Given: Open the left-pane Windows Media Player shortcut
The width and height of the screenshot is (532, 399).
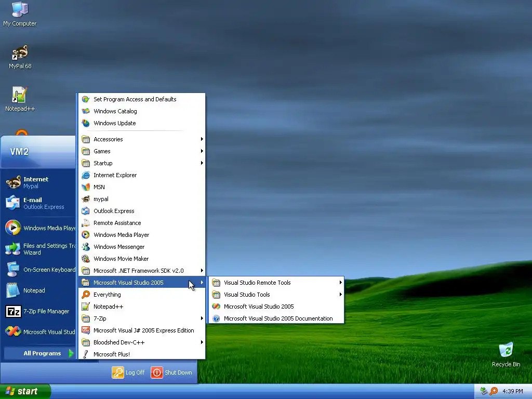Looking at the screenshot, I should [x=39, y=228].
